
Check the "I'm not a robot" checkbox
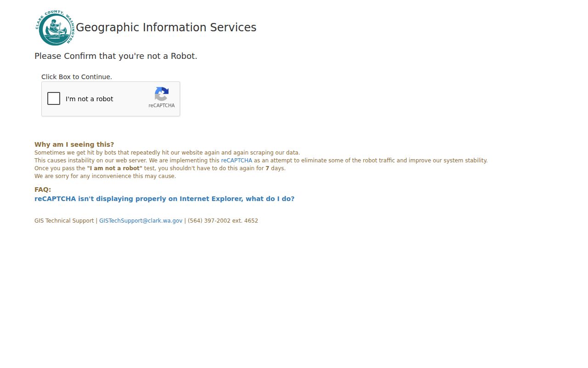(54, 98)
